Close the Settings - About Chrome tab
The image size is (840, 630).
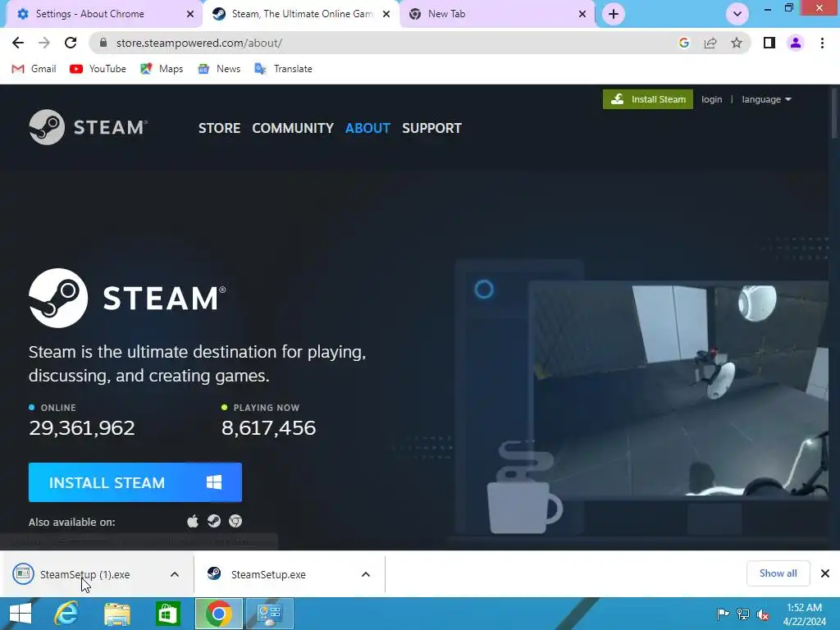[189, 14]
